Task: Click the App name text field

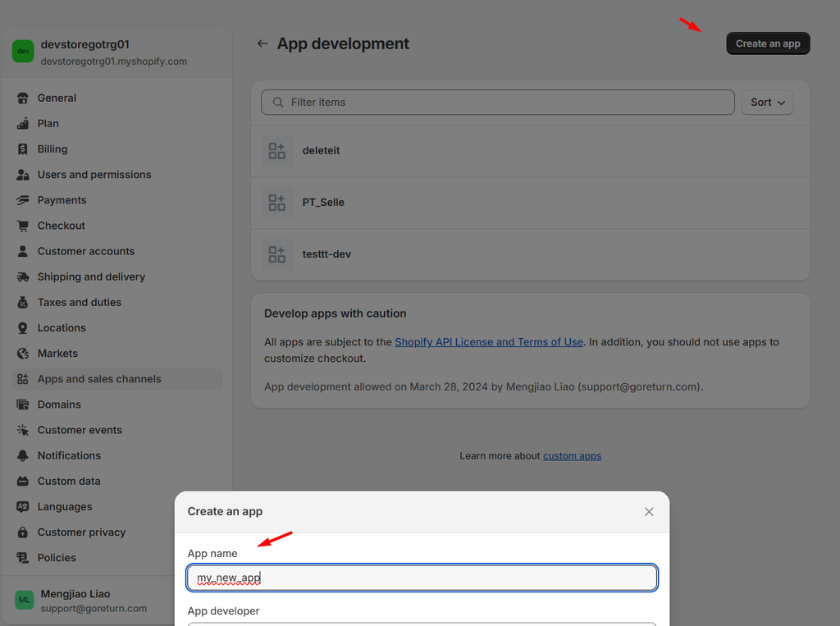Action: 422,578
